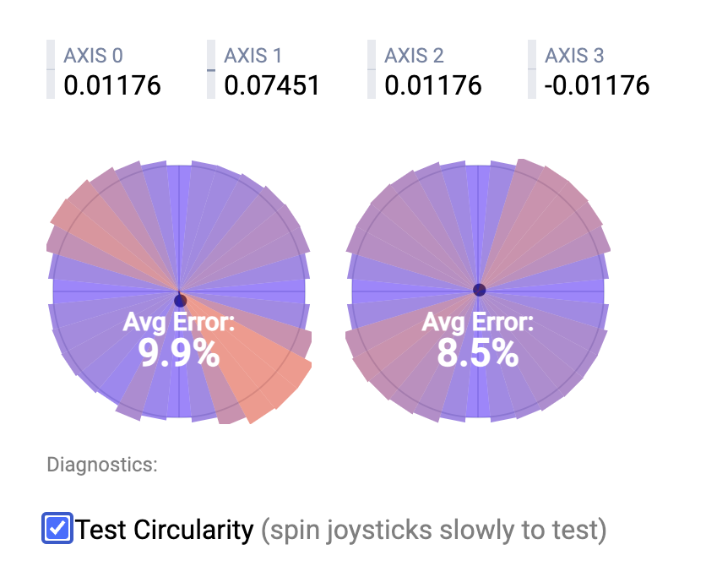The height and width of the screenshot is (588, 706).
Task: Click the AXIS 3 vertical meter bar
Action: pos(532,70)
